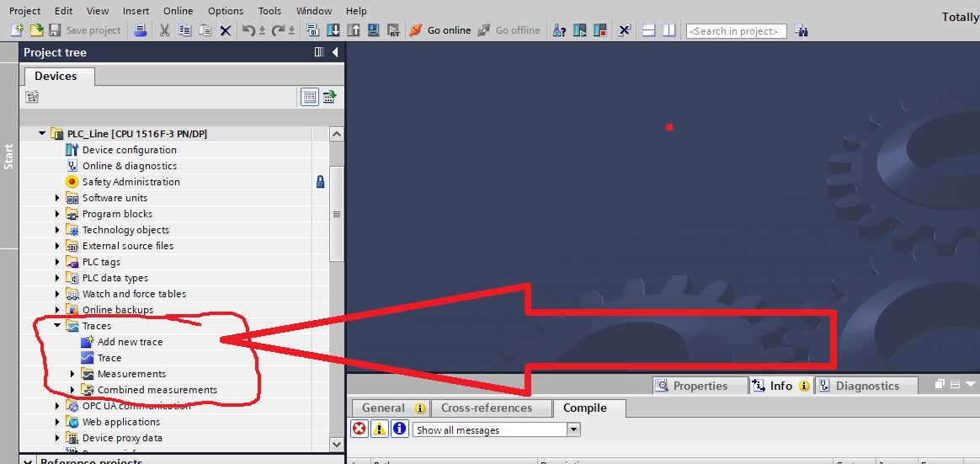Open the Start portal side tab
This screenshot has width=980, height=464.
pyautogui.click(x=8, y=157)
